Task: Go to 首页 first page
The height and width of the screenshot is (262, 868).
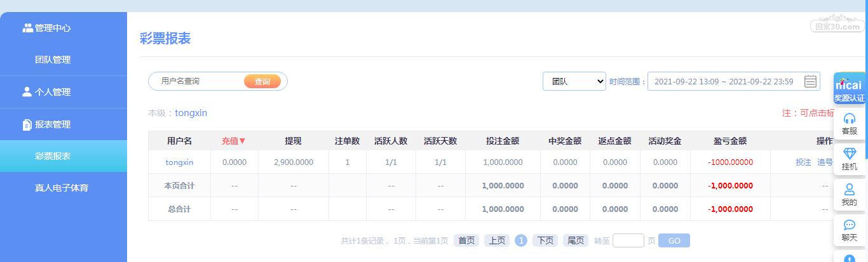Action: pyautogui.click(x=466, y=240)
